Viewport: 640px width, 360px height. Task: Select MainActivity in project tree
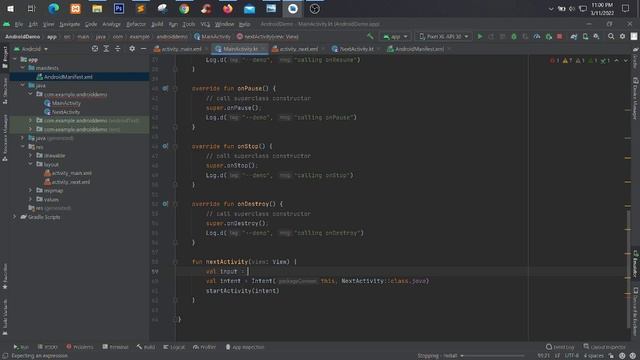66,103
